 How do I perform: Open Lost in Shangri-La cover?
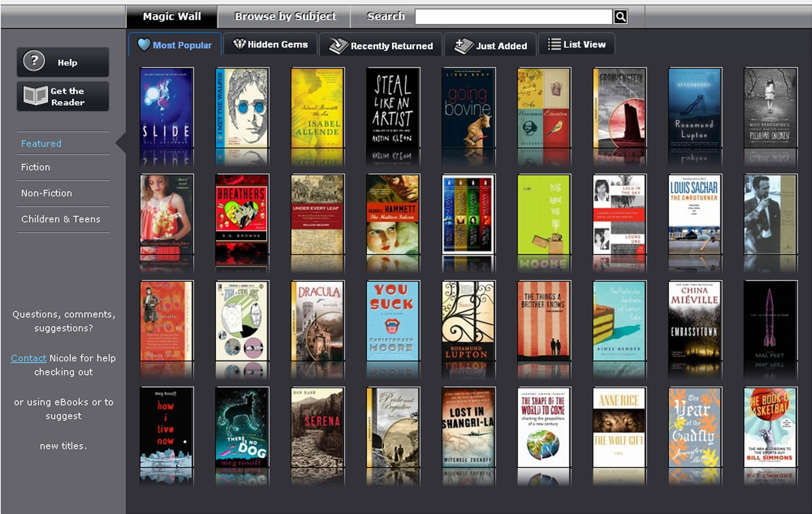click(x=468, y=427)
